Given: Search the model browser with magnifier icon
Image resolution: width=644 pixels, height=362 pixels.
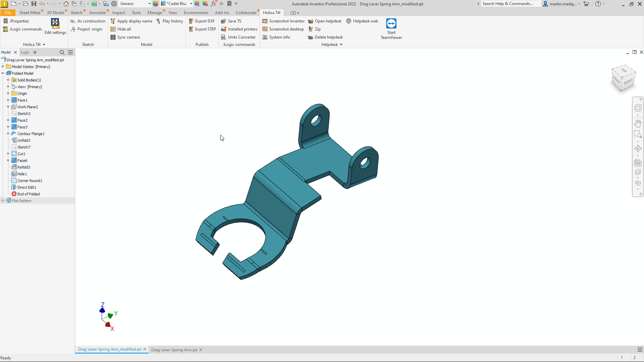Looking at the screenshot, I should 62,52.
